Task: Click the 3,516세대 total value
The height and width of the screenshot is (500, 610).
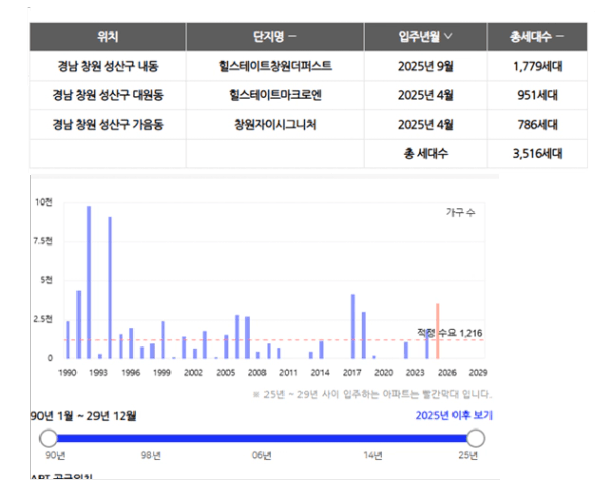Action: click(x=537, y=154)
